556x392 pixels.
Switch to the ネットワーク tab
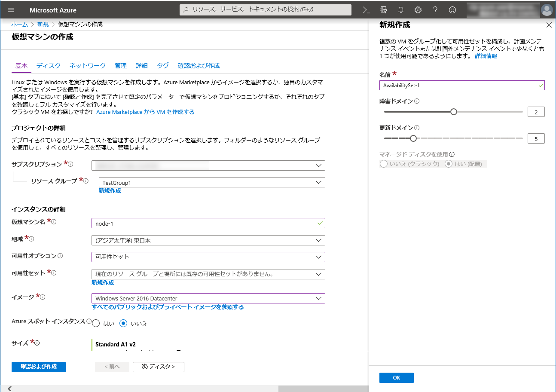(88, 66)
